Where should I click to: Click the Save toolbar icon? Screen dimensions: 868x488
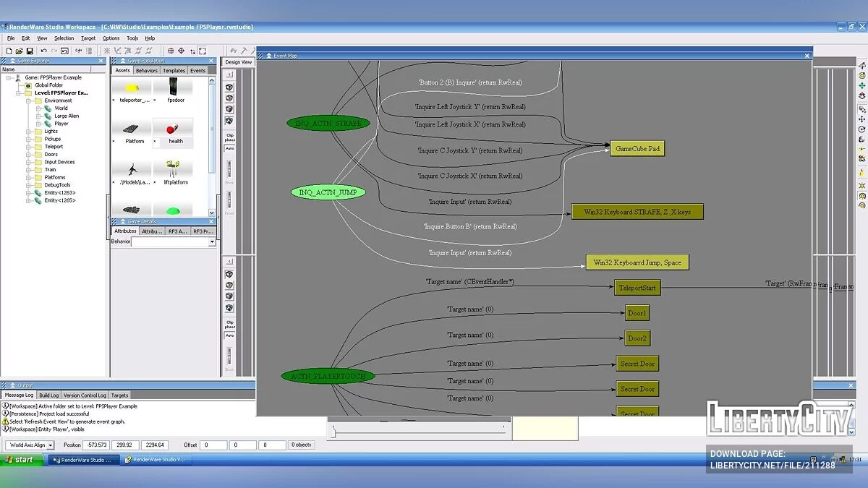pos(30,51)
